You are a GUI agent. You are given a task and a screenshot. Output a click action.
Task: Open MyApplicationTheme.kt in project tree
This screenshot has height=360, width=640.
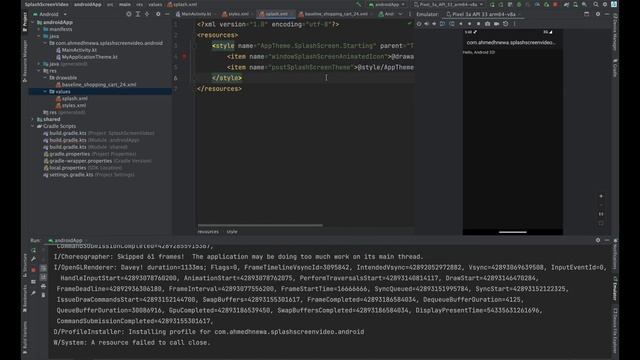(x=89, y=57)
